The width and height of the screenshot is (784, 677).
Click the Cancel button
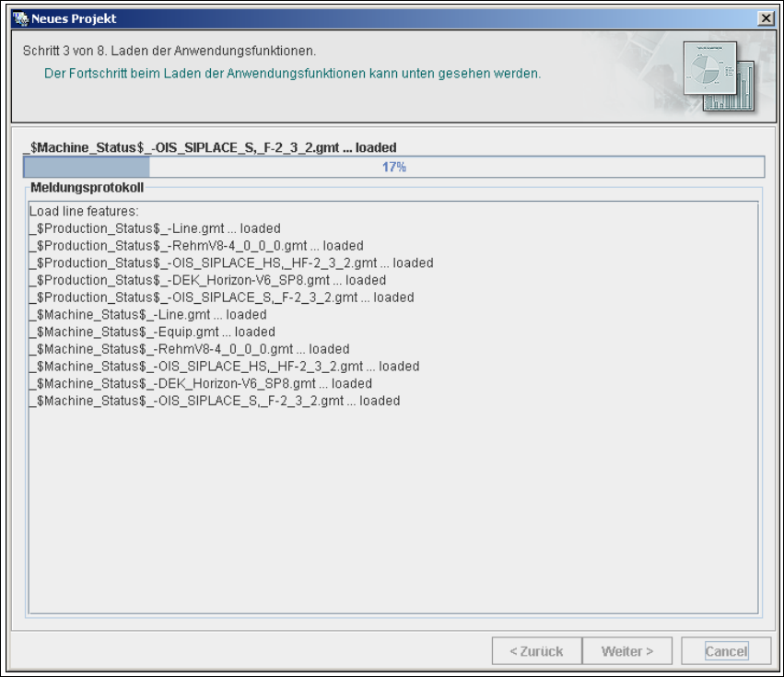pyautogui.click(x=726, y=651)
